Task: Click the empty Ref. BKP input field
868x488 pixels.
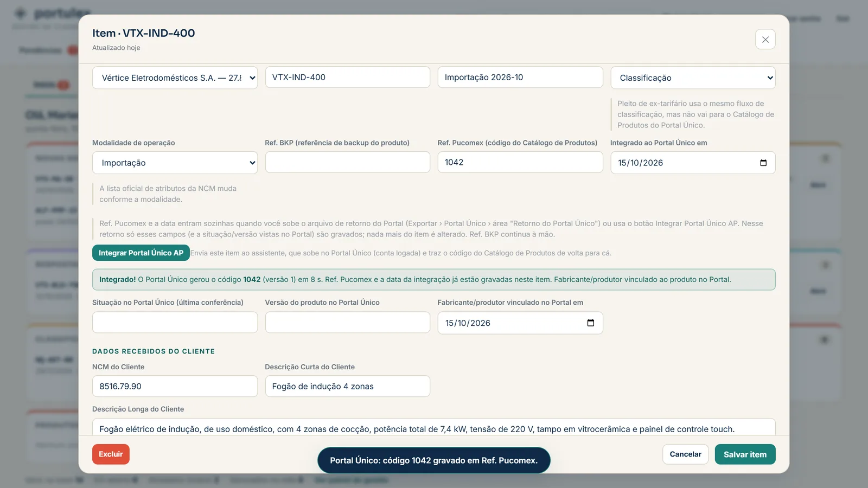Action: tap(347, 162)
